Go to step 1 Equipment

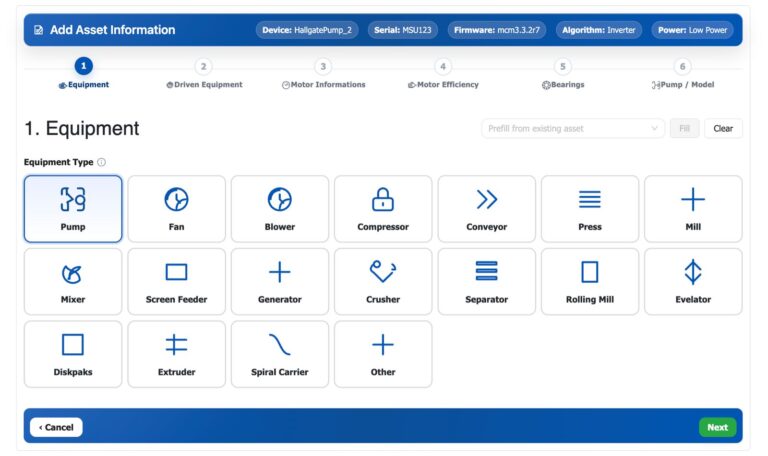coord(84,74)
